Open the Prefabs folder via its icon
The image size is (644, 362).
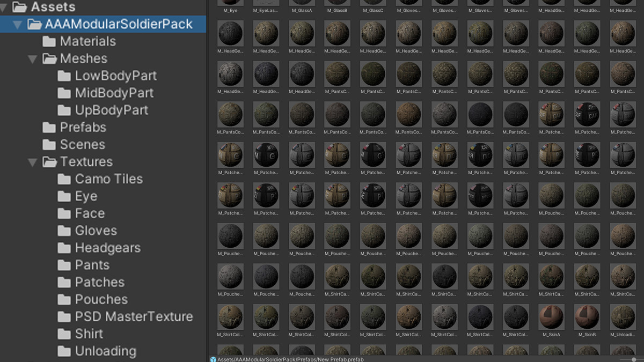49,127
